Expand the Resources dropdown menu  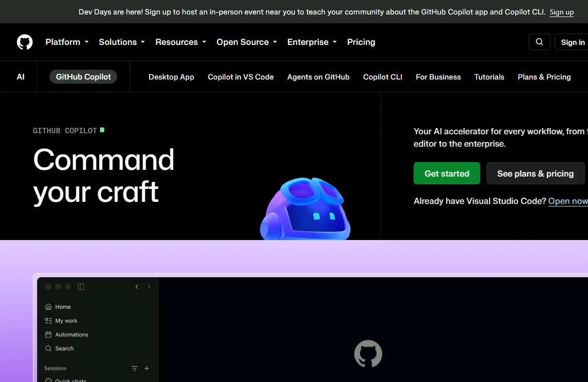coord(181,42)
